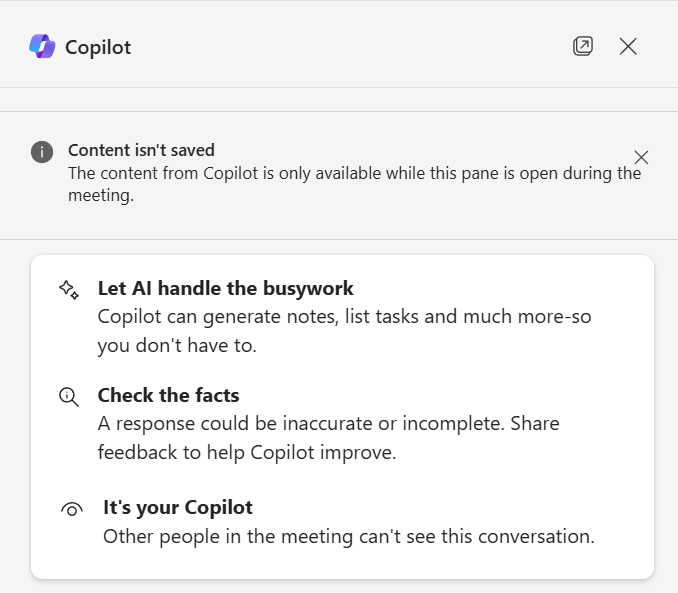Click the Check the facts heading
This screenshot has width=678, height=593.
(x=168, y=395)
